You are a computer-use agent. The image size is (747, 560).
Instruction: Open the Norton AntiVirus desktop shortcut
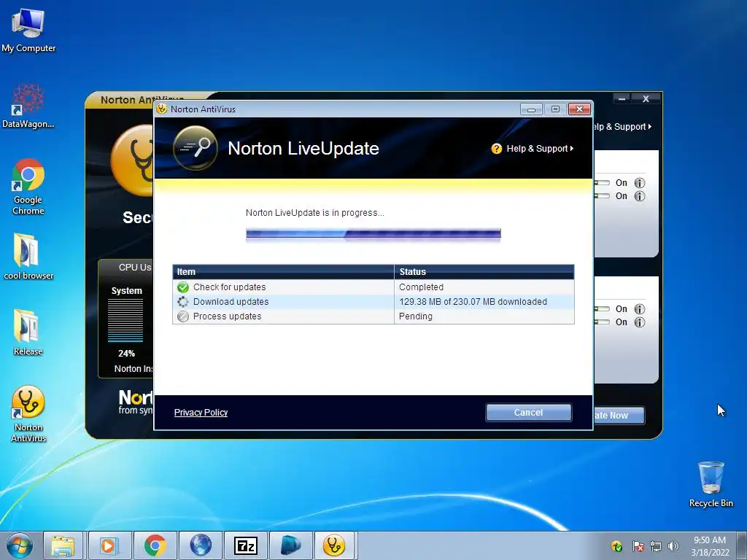tap(28, 413)
